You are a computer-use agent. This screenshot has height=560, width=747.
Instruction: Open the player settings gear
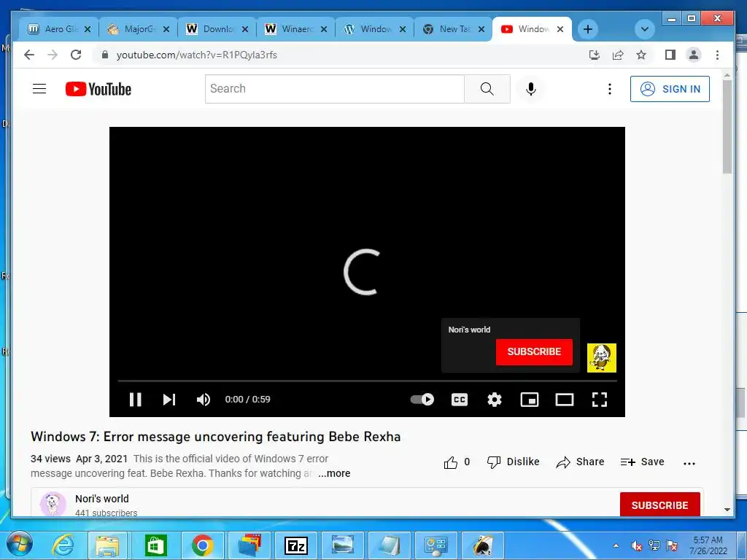click(495, 400)
